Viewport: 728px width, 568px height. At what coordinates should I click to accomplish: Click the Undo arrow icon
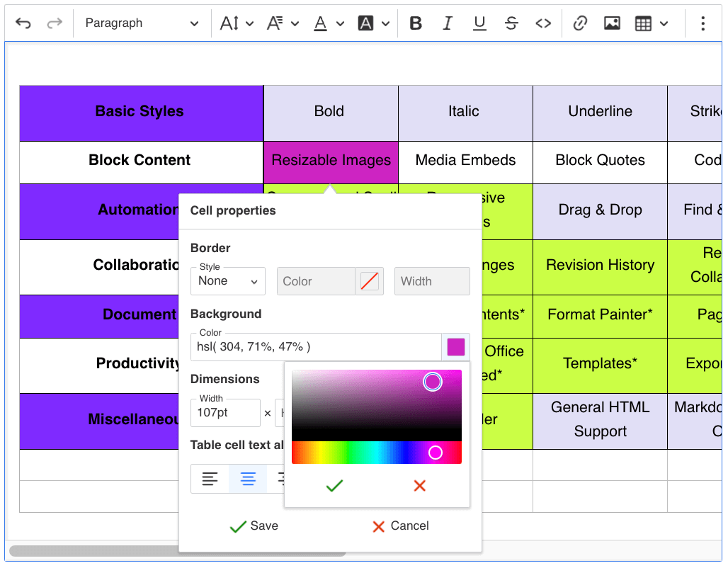point(23,23)
